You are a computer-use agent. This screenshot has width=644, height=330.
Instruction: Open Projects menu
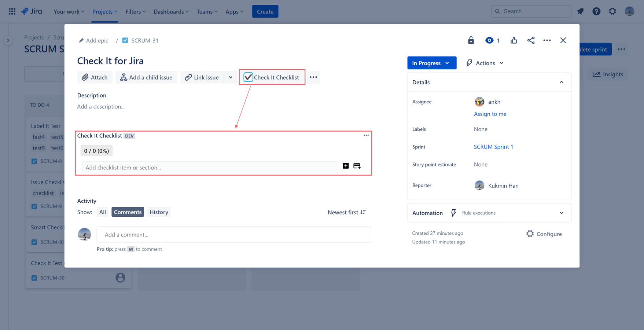(105, 11)
